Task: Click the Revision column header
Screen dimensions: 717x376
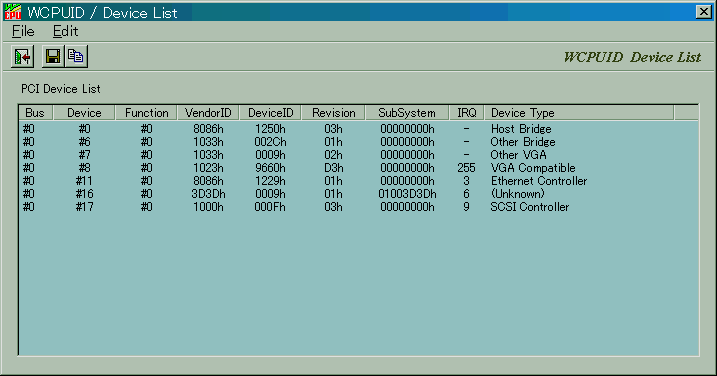Action: pos(333,113)
